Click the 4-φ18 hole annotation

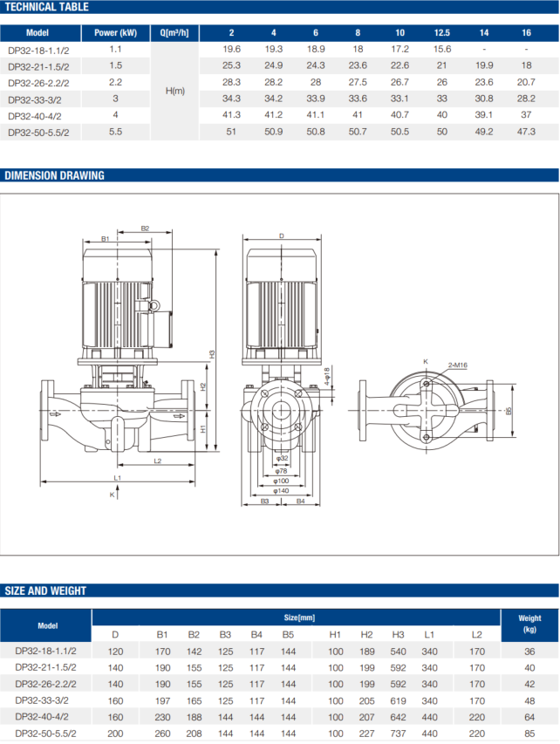click(x=326, y=377)
